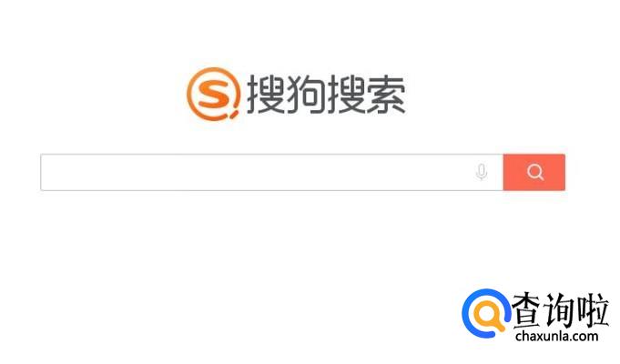Submit the search with the red button
Image resolution: width=620 pixels, height=364 pixels.
click(x=534, y=172)
